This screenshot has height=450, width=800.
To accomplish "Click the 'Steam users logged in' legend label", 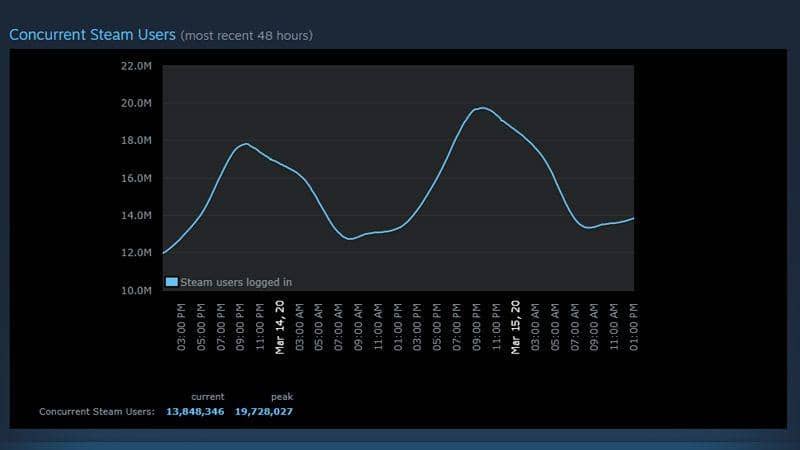I will click(x=236, y=282).
